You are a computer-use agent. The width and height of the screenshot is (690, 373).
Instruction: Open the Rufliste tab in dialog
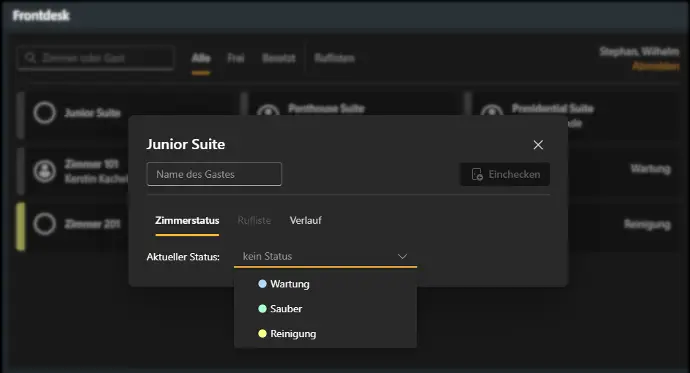254,220
